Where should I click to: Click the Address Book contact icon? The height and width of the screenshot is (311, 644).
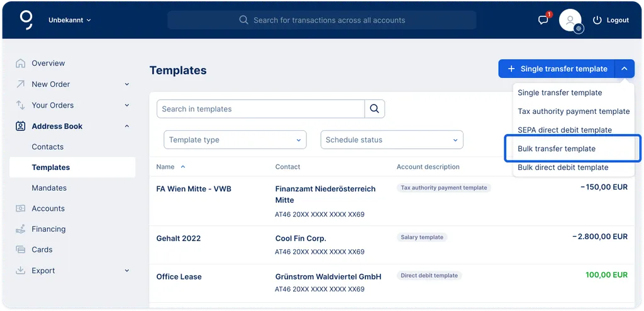tap(20, 127)
